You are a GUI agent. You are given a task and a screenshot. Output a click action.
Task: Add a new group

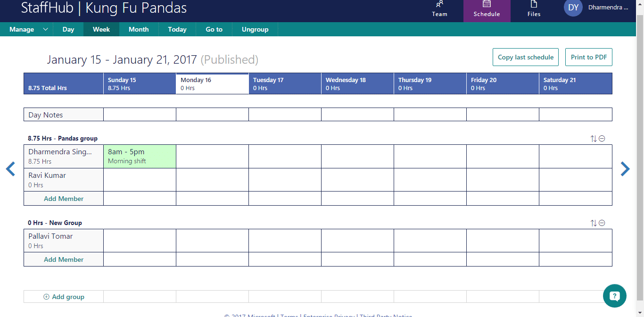pos(64,297)
